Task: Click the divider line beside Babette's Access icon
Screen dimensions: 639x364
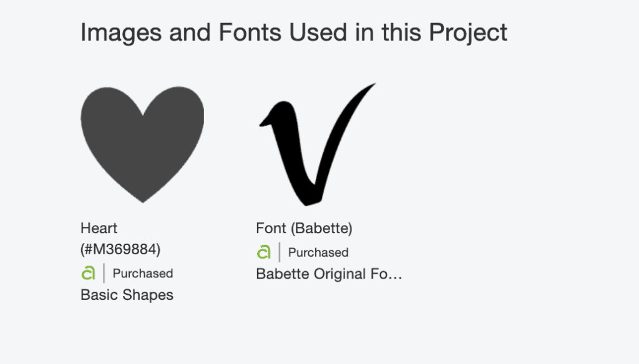Action: click(279, 252)
